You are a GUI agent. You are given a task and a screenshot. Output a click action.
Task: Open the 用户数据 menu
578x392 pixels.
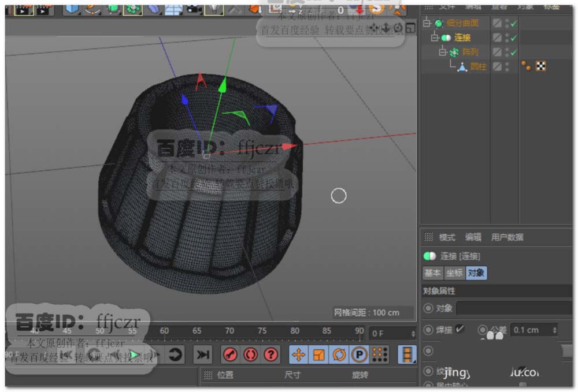[x=507, y=237]
